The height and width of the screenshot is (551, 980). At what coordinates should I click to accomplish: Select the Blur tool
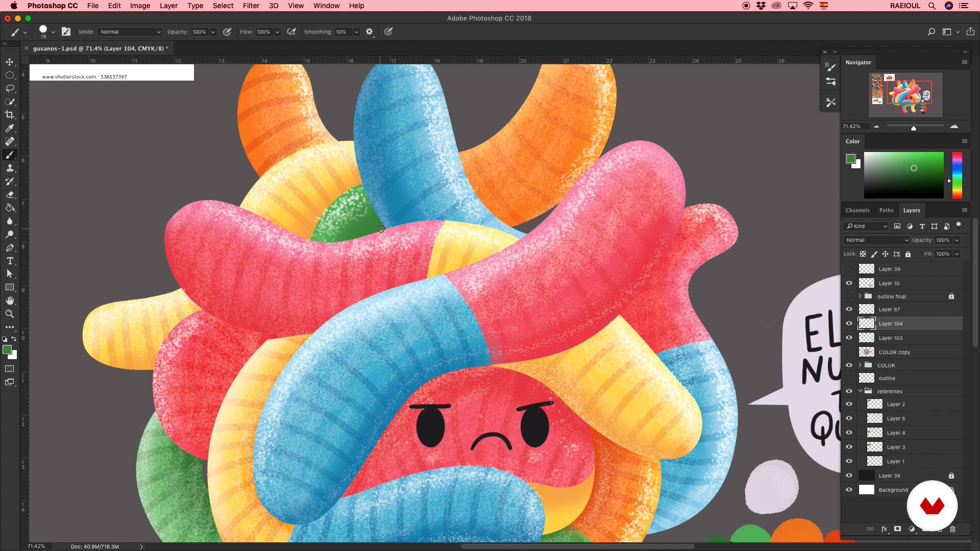(x=10, y=221)
